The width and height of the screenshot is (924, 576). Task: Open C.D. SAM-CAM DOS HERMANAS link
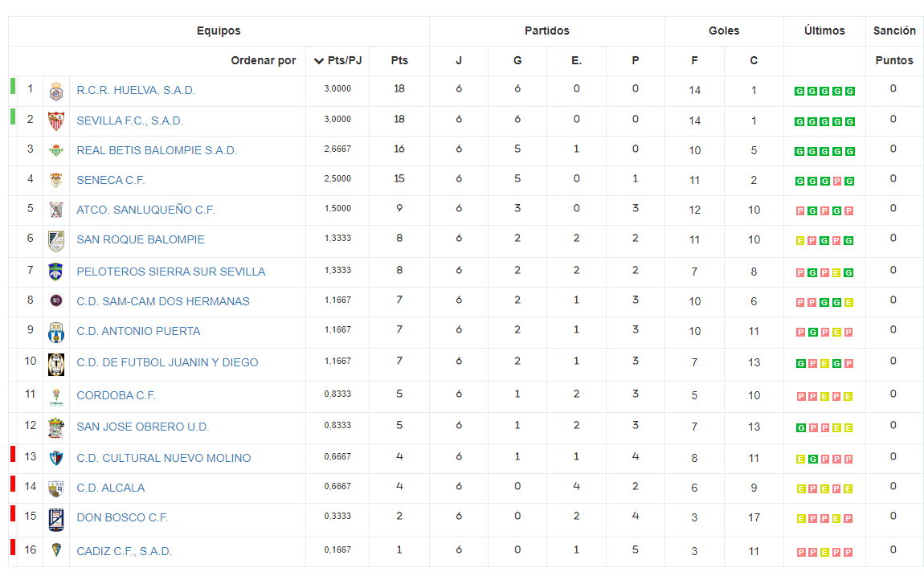point(163,301)
